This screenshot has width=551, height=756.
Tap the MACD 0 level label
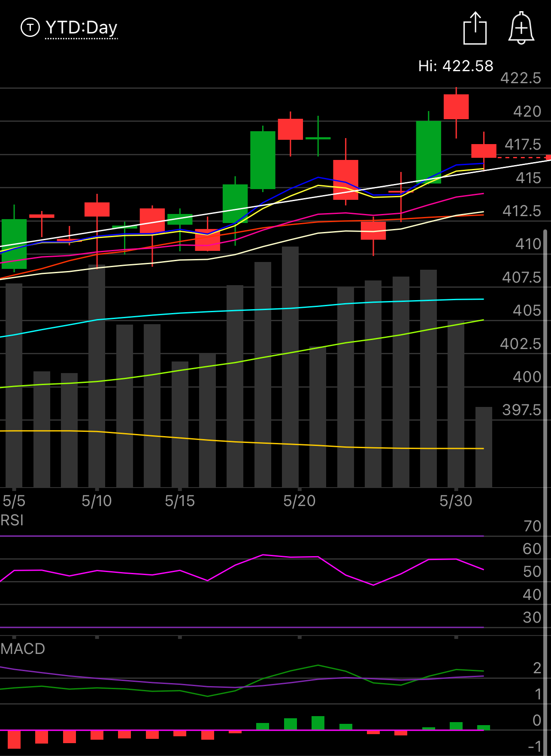537,720
